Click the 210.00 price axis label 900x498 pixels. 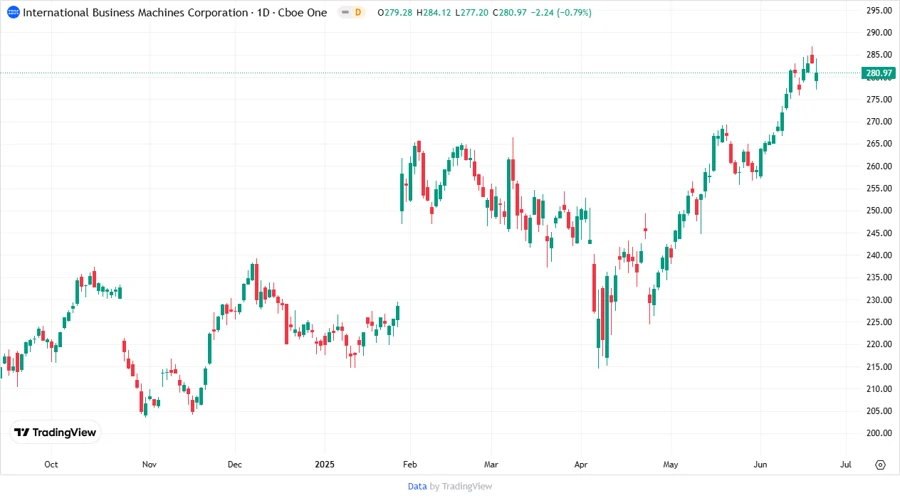[x=879, y=389]
